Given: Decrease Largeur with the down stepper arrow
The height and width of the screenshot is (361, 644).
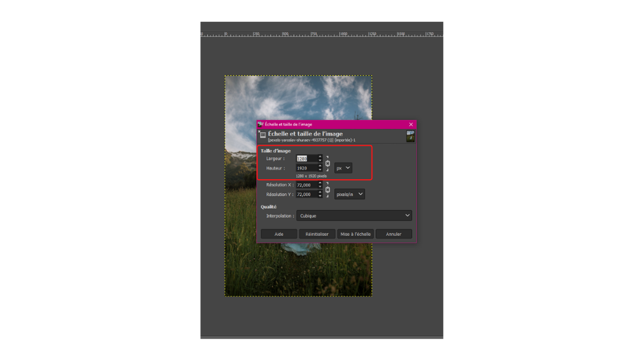Looking at the screenshot, I should pyautogui.click(x=320, y=161).
